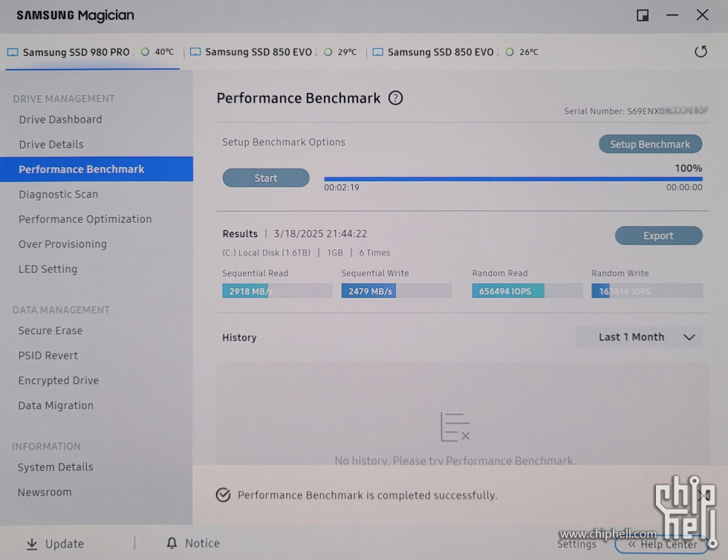This screenshot has height=560, width=728.
Task: Click the "Setup Benchmark Options" text
Action: click(284, 142)
